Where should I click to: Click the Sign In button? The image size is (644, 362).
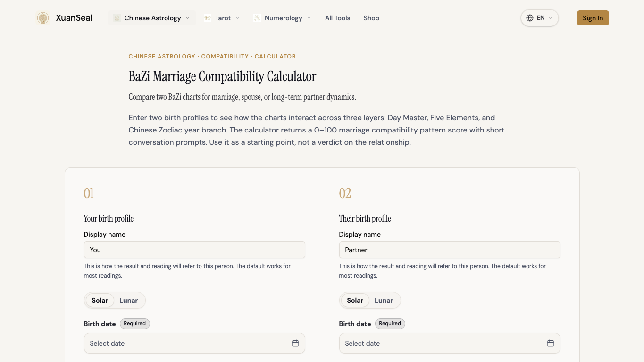(593, 18)
